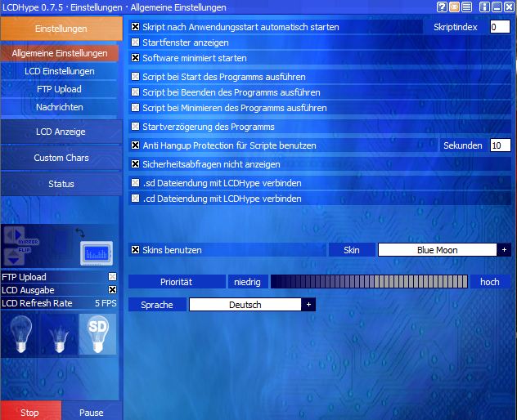This screenshot has height=420, width=517.
Task: Expand the Skin dropdown plus button
Action: click(x=504, y=250)
